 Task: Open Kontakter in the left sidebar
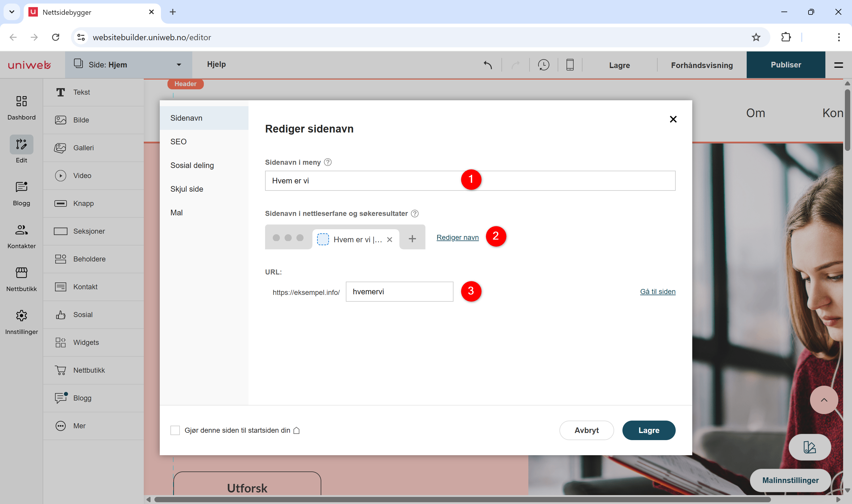pos(21,236)
